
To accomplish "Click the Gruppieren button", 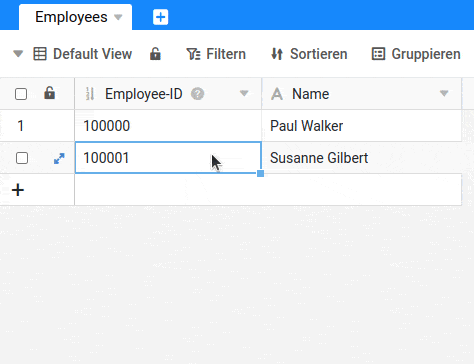I will tap(416, 54).
